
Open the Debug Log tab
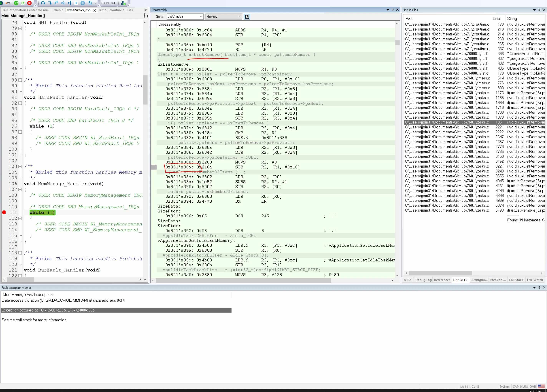click(x=423, y=280)
